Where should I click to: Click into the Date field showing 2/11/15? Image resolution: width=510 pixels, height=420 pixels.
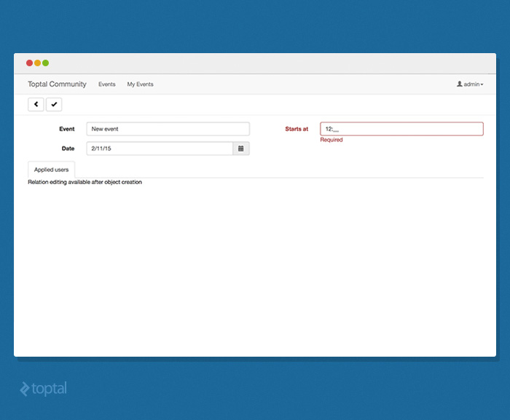click(x=160, y=148)
